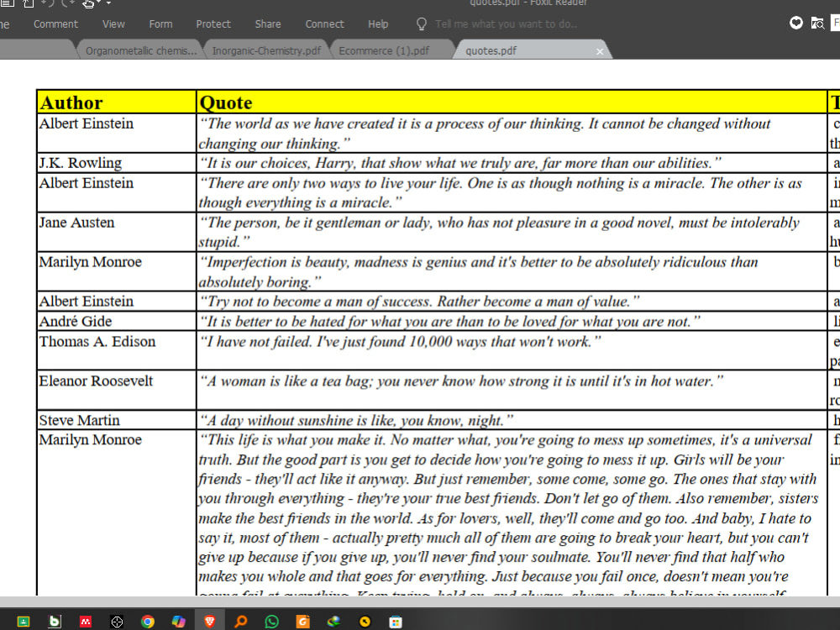
Task: Open the Form ribbon tab
Action: 160,24
